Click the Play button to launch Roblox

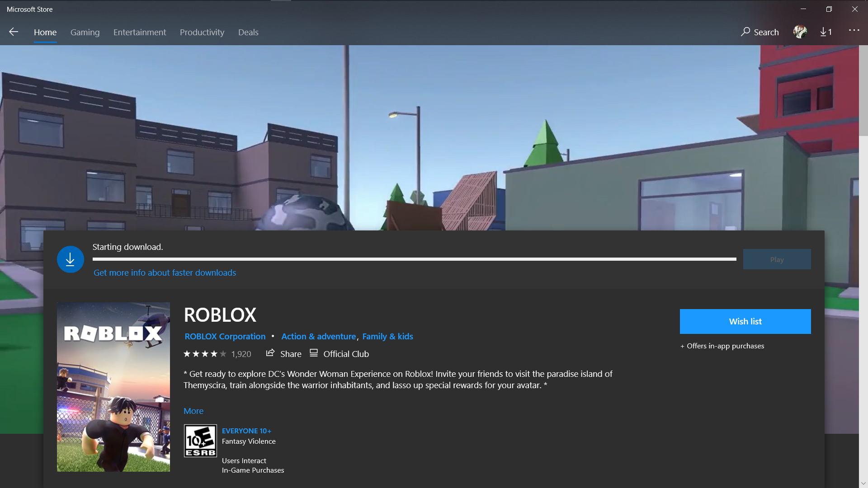(x=777, y=258)
